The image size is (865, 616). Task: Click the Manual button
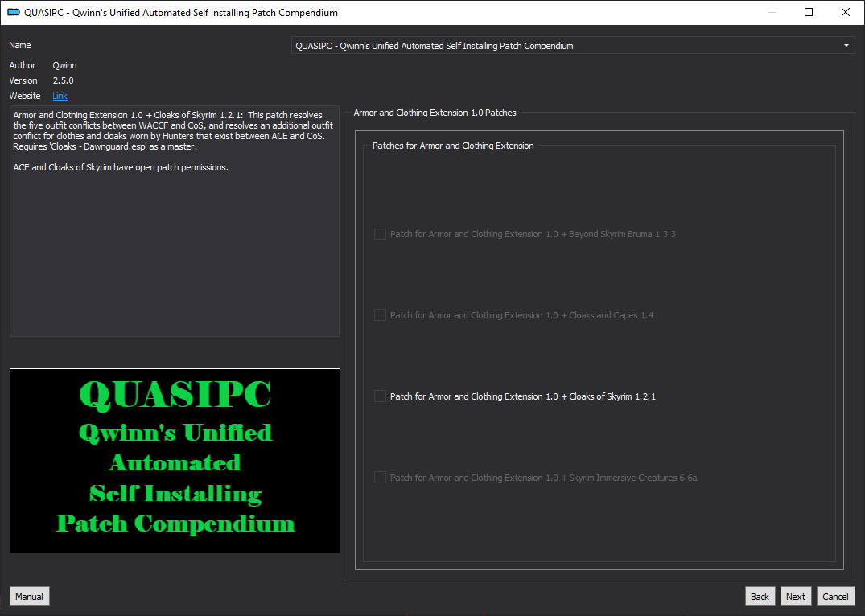29,596
